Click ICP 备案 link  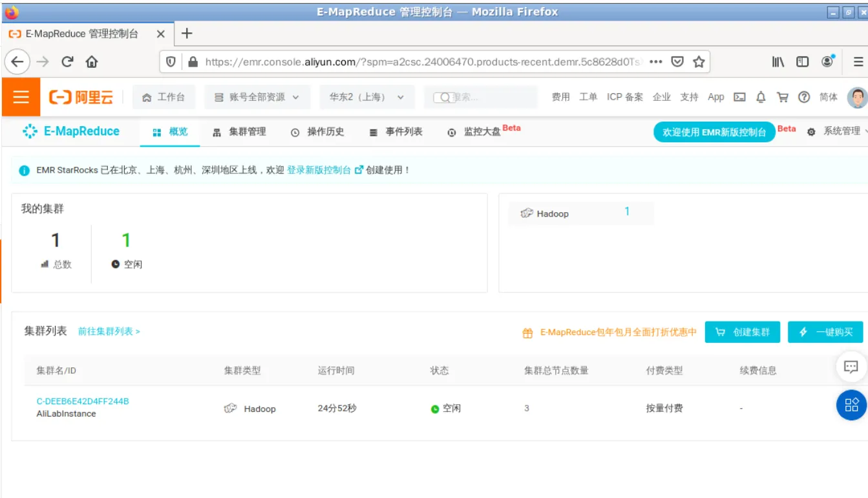click(625, 97)
